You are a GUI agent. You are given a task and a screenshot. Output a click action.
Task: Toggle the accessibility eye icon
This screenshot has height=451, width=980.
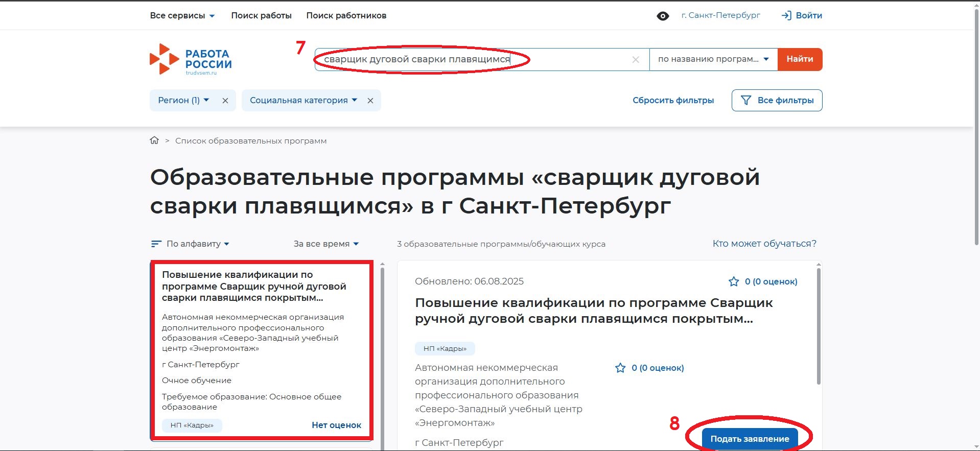tap(663, 16)
